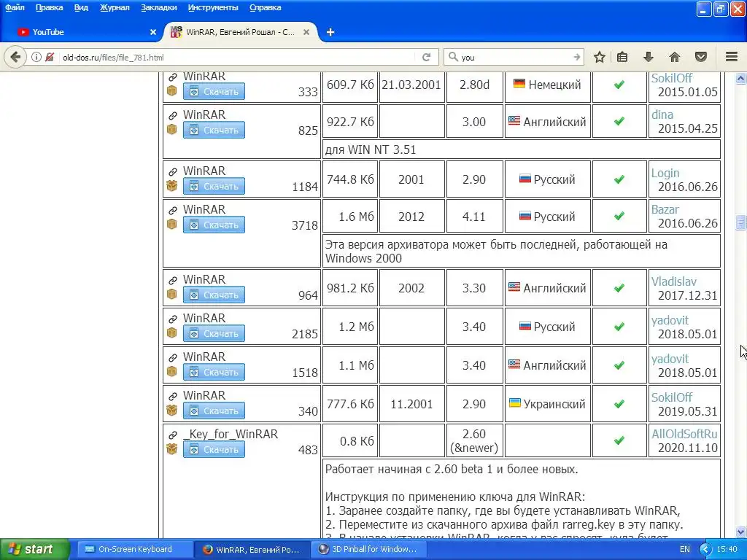Open yadovit link in Russian 3.40 row
The image size is (747, 560).
[x=670, y=320]
